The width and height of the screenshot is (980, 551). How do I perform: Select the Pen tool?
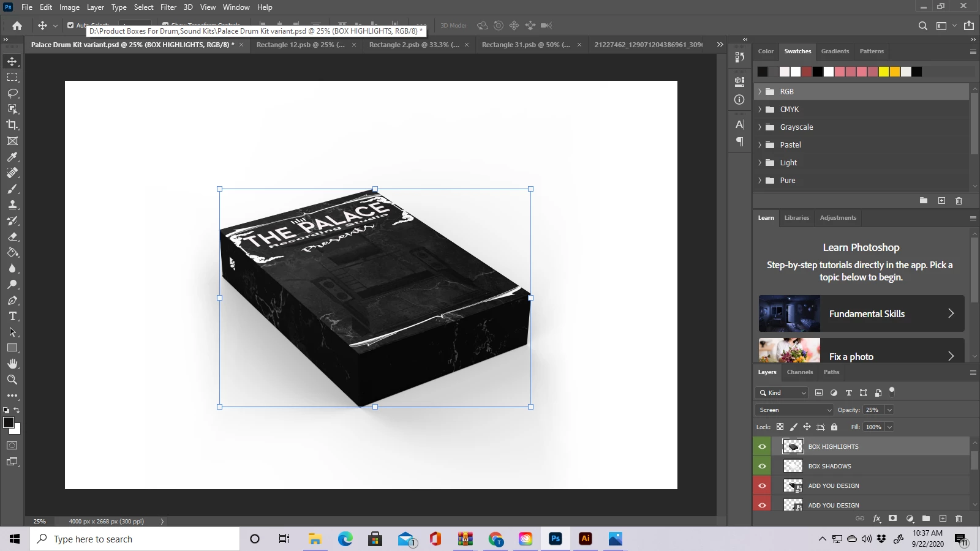[x=12, y=300]
